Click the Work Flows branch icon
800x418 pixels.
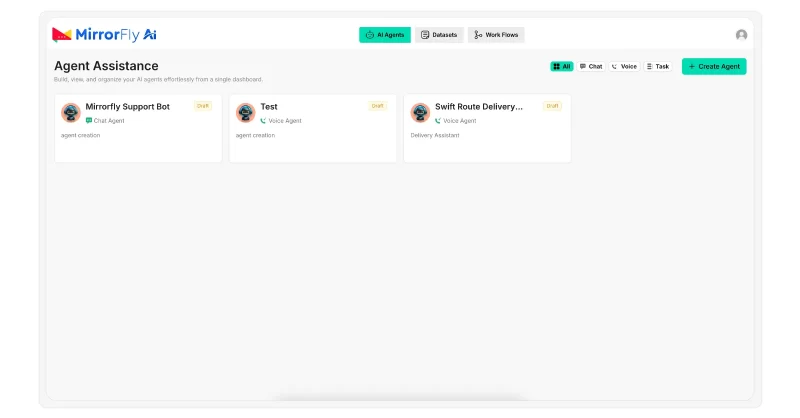coord(478,35)
